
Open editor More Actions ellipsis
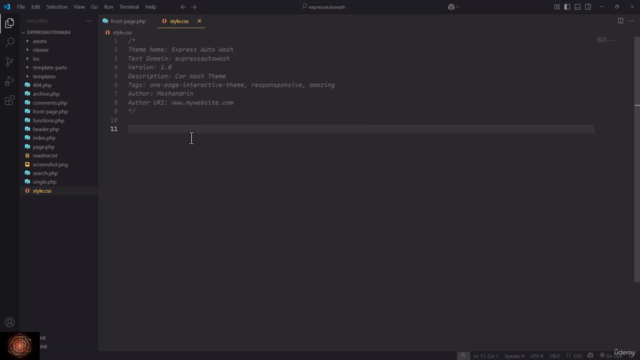click(631, 21)
